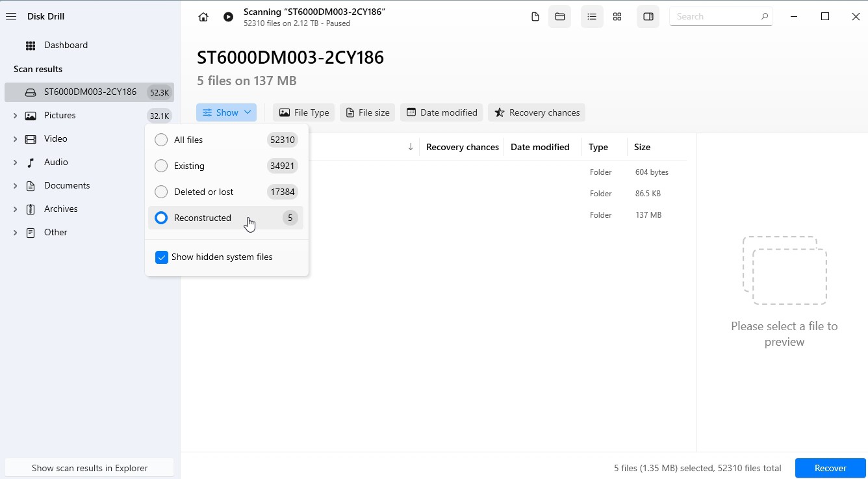The image size is (868, 479).
Task: Click the Audio category icon
Action: point(31,162)
